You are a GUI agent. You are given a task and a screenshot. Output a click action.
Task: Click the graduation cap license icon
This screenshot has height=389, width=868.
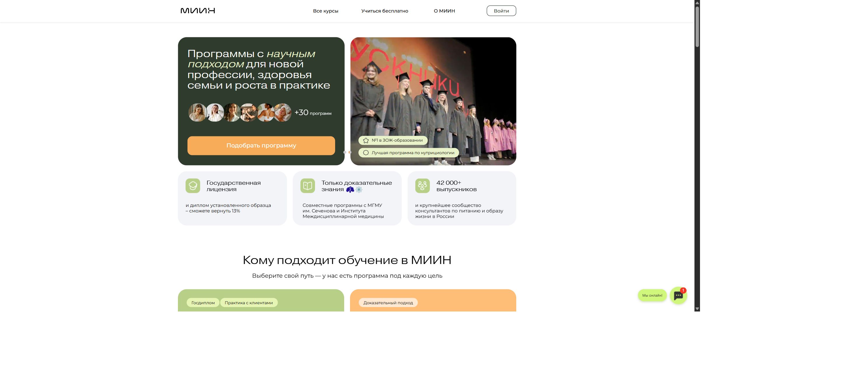point(193,186)
